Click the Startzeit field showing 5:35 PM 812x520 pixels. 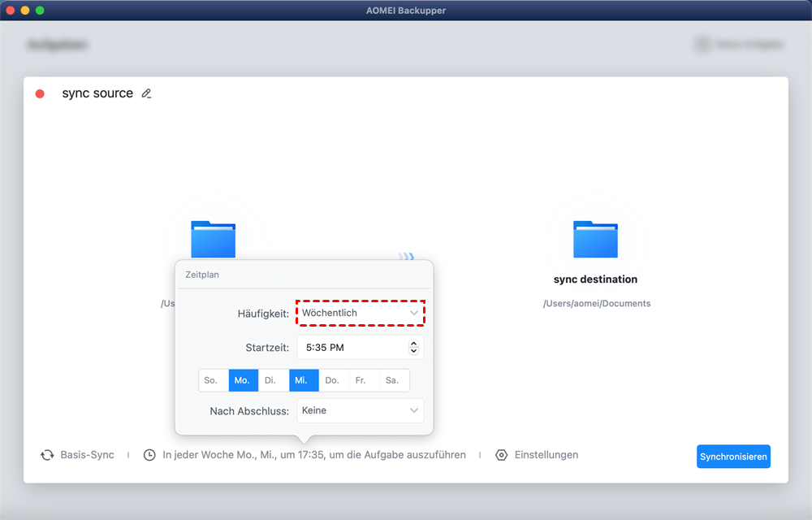361,348
